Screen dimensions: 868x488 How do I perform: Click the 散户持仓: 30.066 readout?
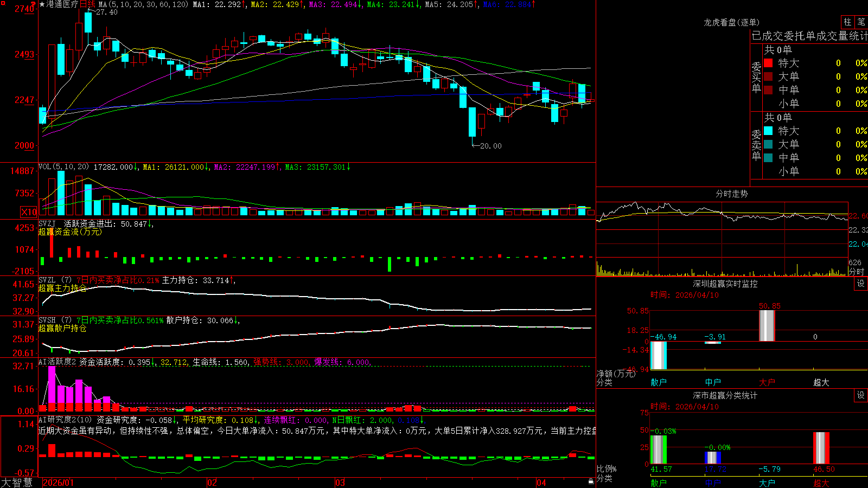click(x=202, y=320)
